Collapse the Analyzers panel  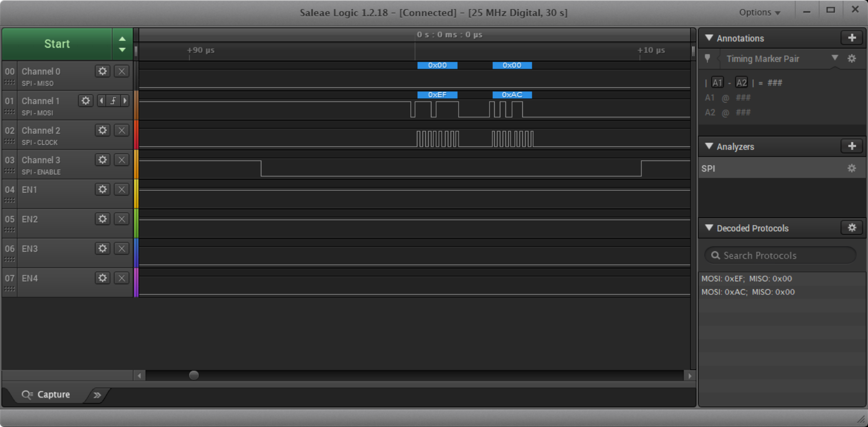709,146
